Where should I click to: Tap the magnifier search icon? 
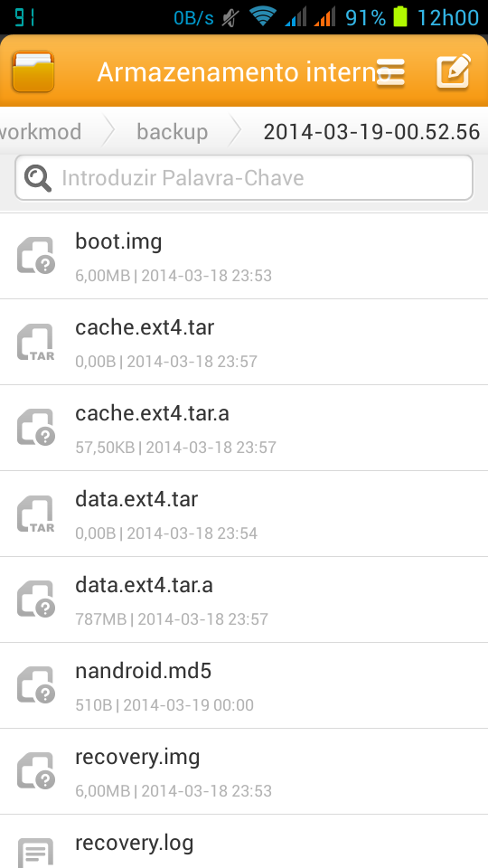(38, 178)
